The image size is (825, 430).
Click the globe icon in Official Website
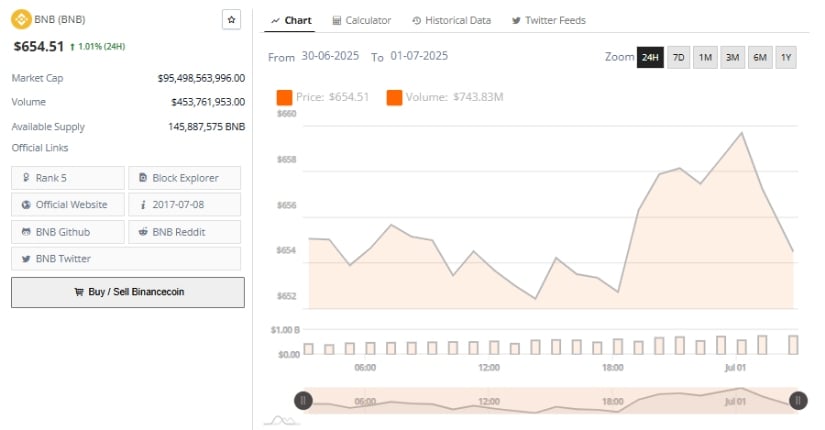click(26, 205)
